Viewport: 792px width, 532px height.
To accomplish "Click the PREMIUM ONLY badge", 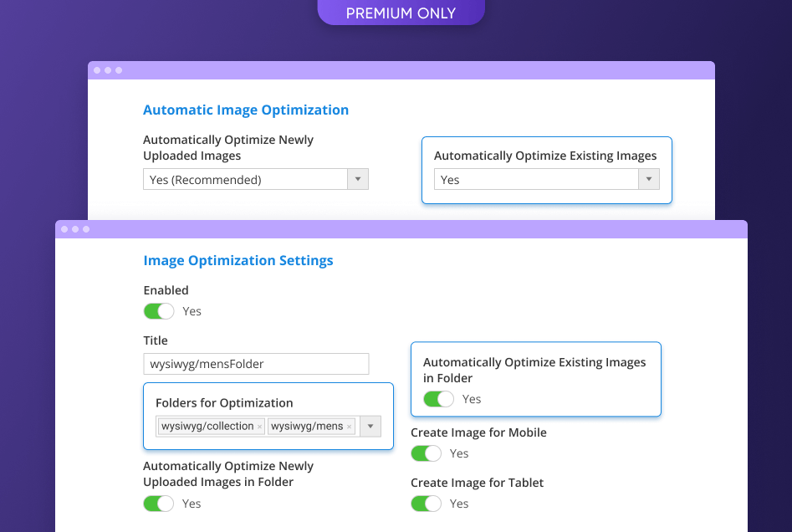I will coord(401,13).
